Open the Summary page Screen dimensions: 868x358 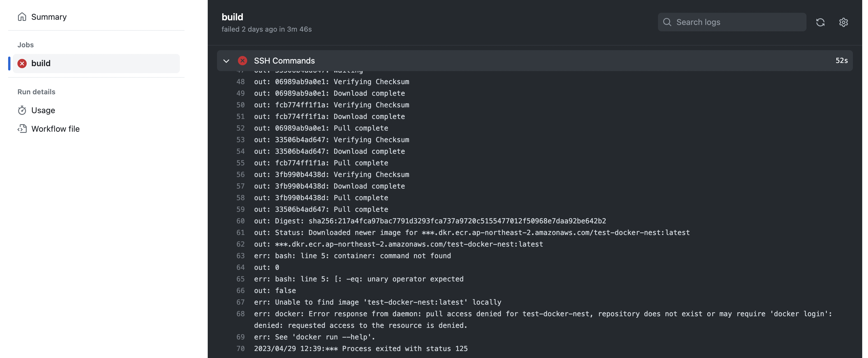(x=49, y=17)
